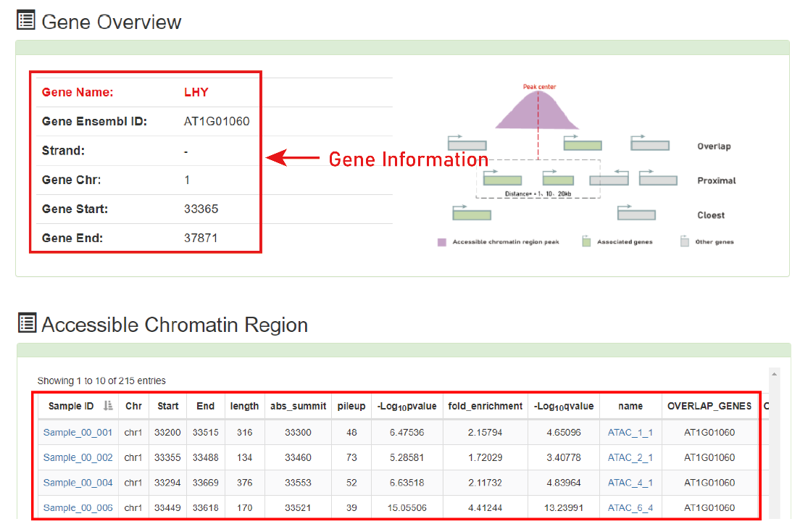Click the Gene Overview list icon

26,20
